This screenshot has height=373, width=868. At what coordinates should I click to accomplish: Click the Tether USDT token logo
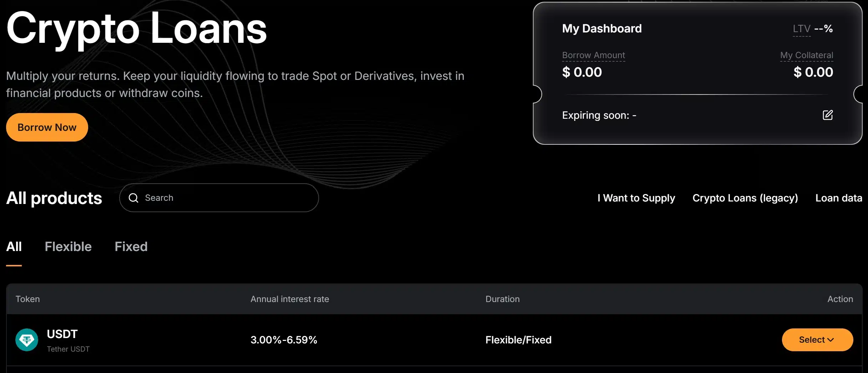(27, 340)
